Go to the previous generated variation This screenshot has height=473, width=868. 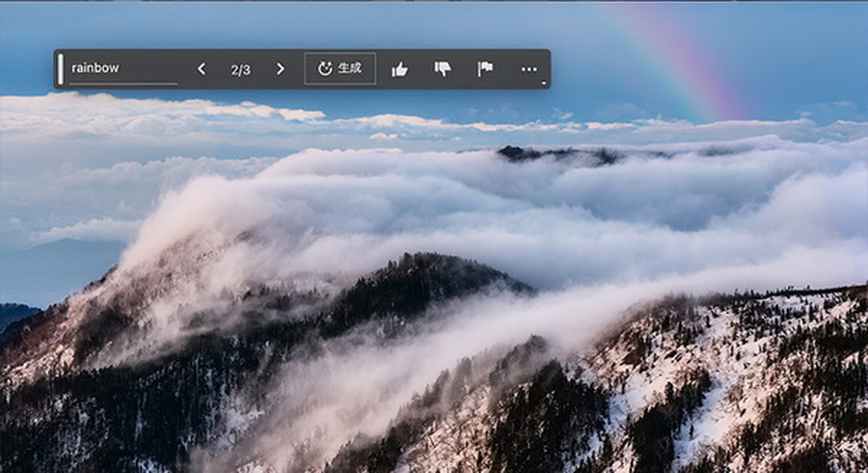tap(202, 69)
